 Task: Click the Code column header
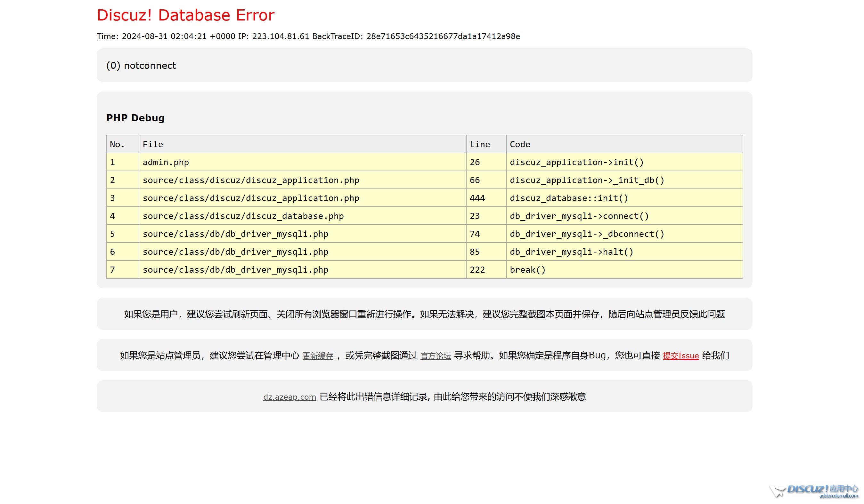point(520,144)
